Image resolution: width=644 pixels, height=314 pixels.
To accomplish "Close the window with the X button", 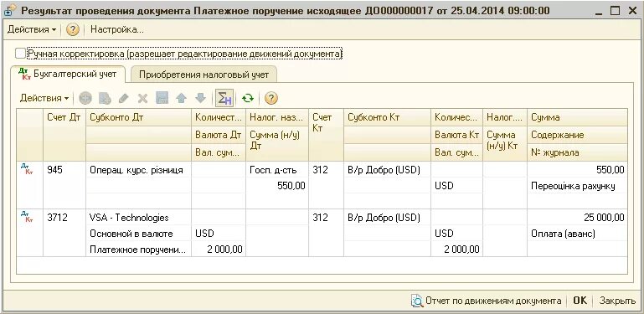I will pos(633,11).
